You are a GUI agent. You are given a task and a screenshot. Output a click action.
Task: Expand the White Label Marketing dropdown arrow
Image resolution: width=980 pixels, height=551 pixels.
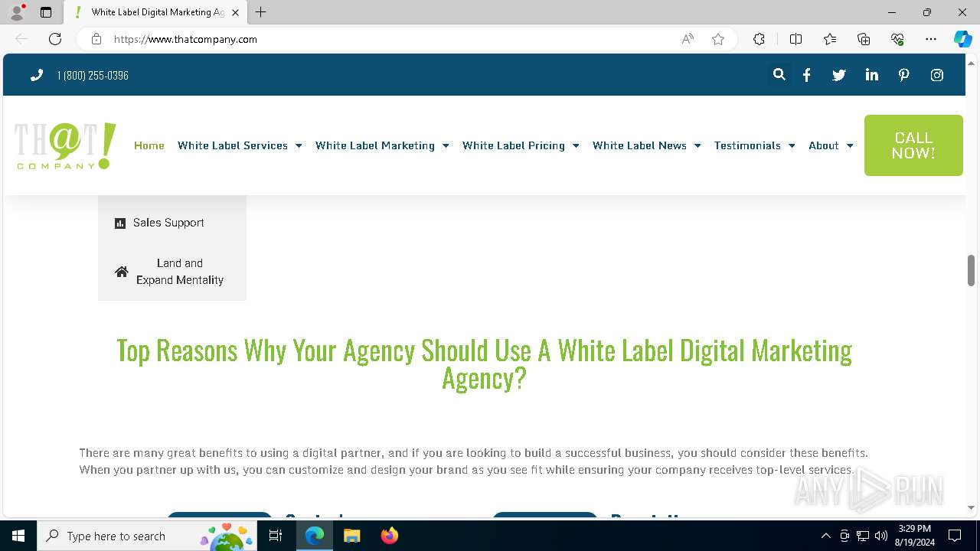[446, 145]
